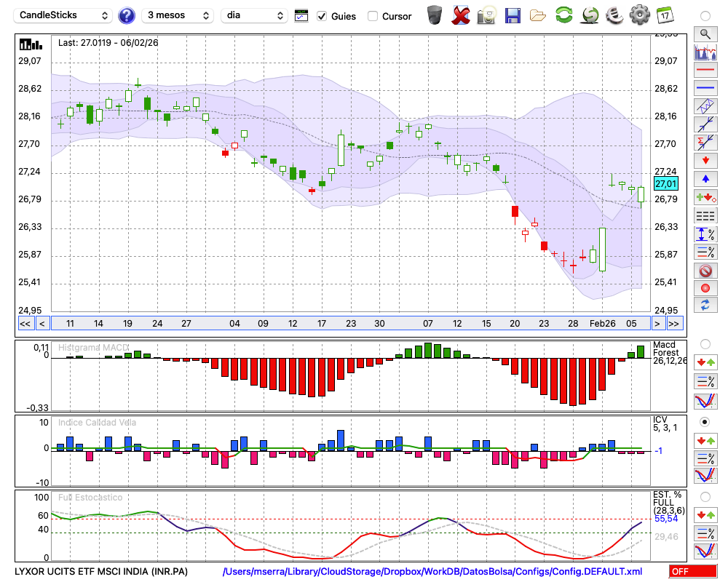Enable the Cursor checkbox
728x582 pixels.
tap(373, 16)
